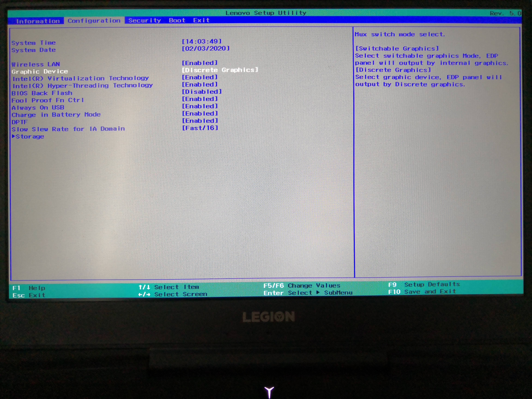Click the up/down arrows Select Item hint
This screenshot has height=399, width=532.
168,287
